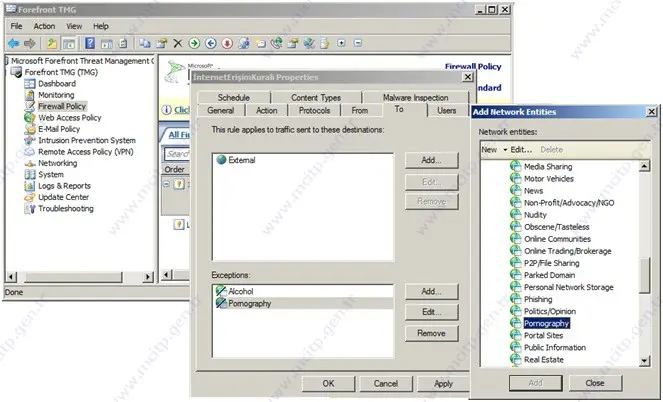Open the Help menu

[x=101, y=26]
